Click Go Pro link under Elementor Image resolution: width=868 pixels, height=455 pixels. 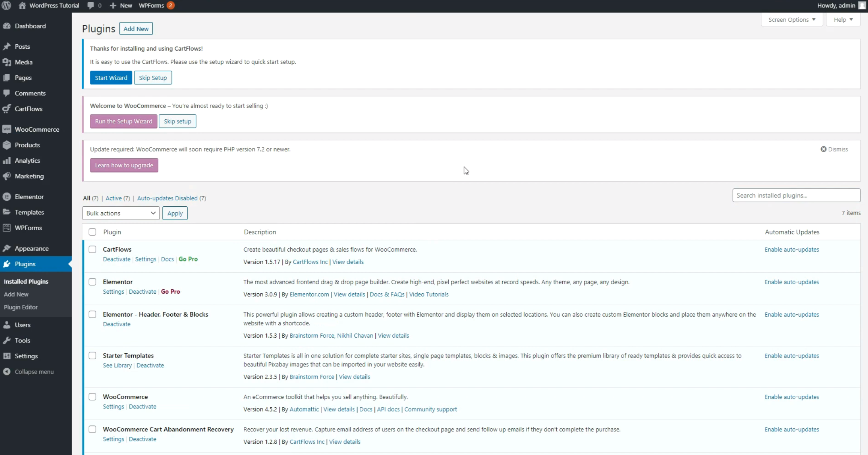tap(170, 291)
